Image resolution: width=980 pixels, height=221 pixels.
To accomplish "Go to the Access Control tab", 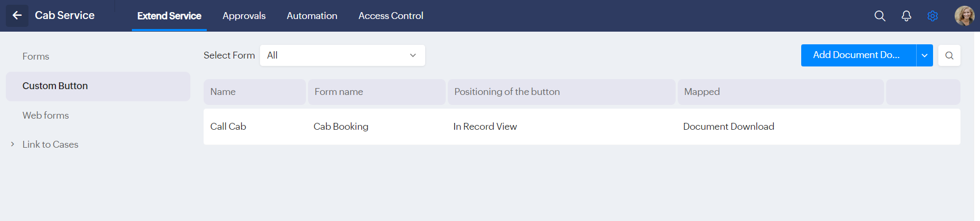I will click(391, 16).
